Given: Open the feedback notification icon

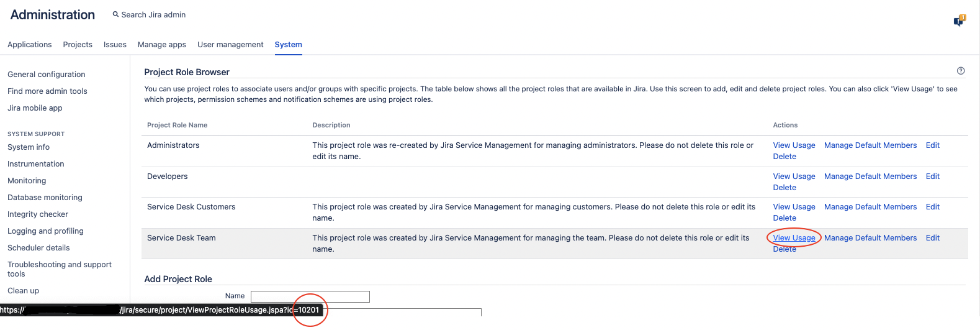Looking at the screenshot, I should tap(960, 21).
